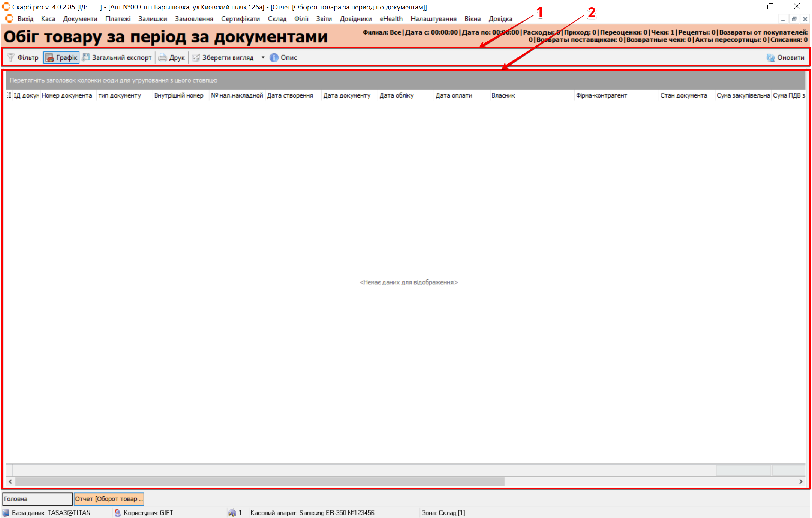812x518 pixels.
Task: Expand the Зберегти вигляд dropdown arrow
Action: pyautogui.click(x=263, y=57)
